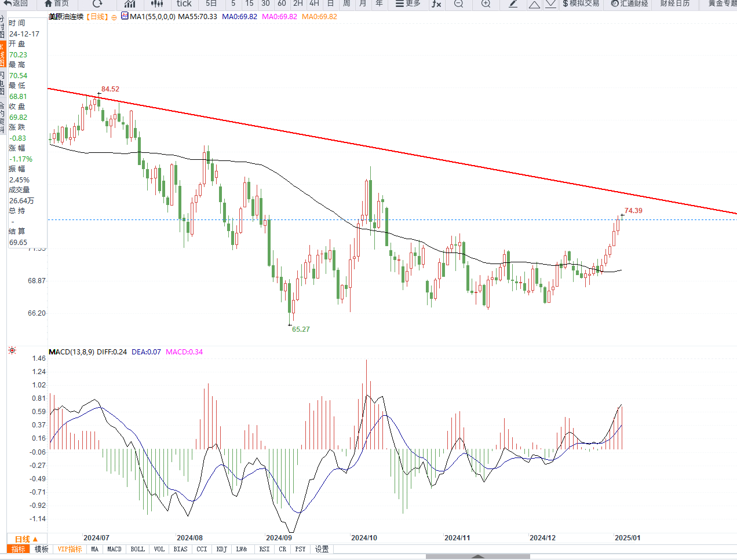The width and height of the screenshot is (737, 560).
Task: Click the 返回 back button
Action: click(x=16, y=3)
